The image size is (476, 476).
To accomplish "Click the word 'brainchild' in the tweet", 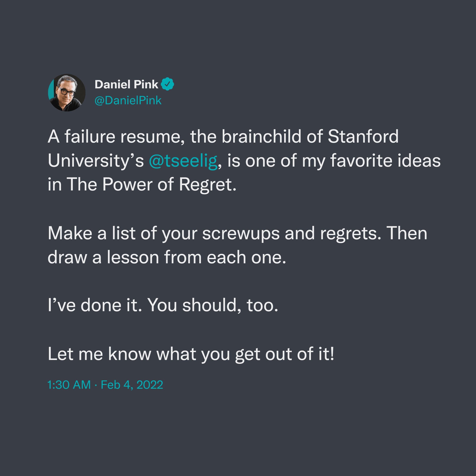I will click(261, 136).
